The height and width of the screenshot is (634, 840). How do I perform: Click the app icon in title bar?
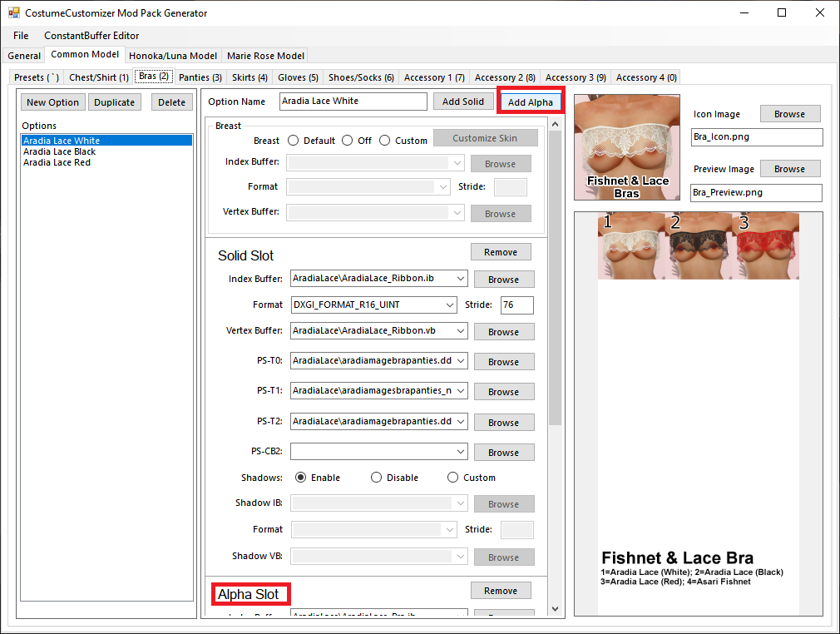tap(13, 12)
